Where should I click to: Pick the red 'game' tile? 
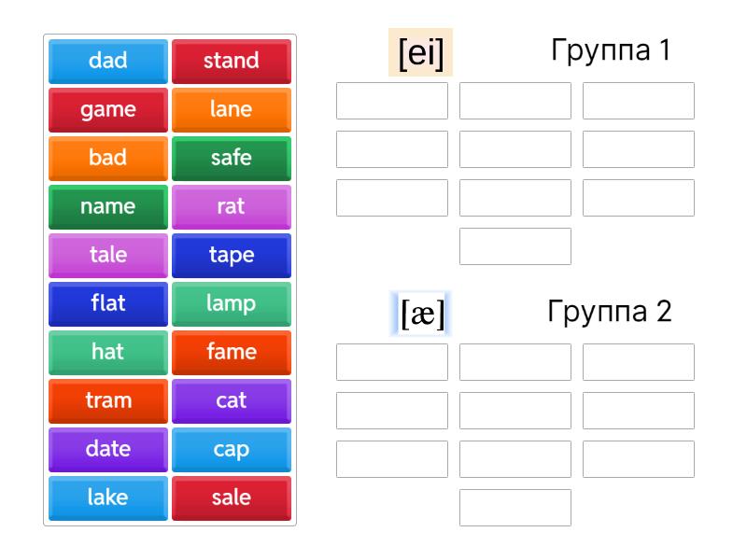coord(108,110)
